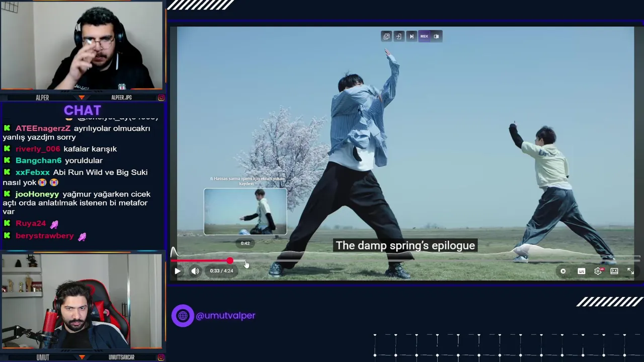
Task: Click the red progress bar scrubber handle
Action: pyautogui.click(x=230, y=260)
